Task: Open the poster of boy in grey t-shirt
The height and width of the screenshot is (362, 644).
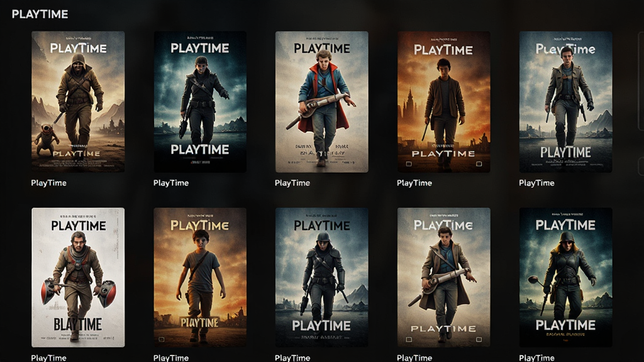Action: (200, 277)
